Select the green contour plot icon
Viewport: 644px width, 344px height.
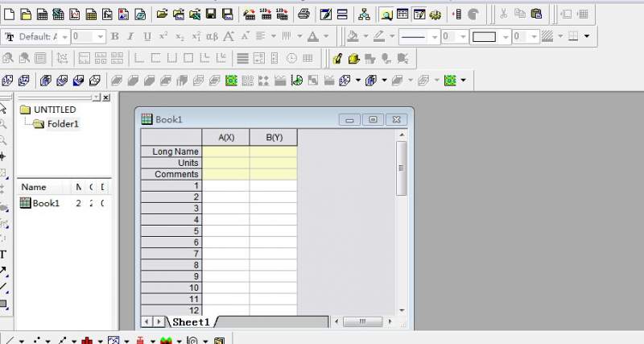tap(231, 81)
